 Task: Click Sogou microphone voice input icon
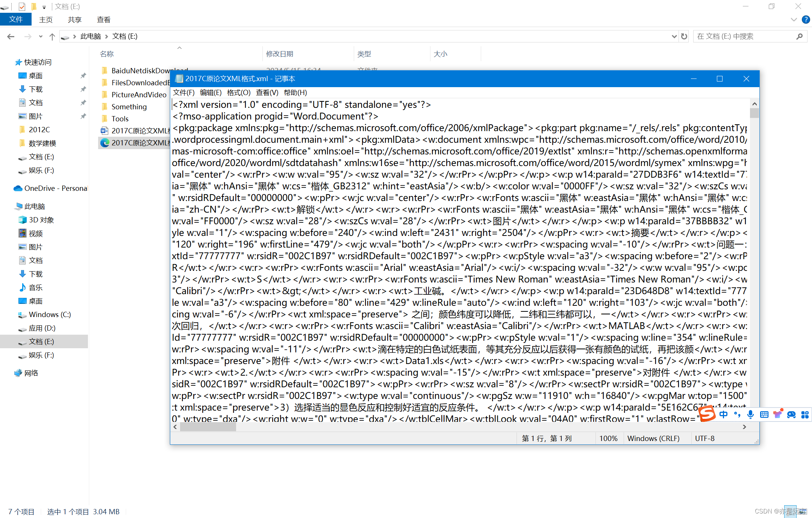[750, 414]
